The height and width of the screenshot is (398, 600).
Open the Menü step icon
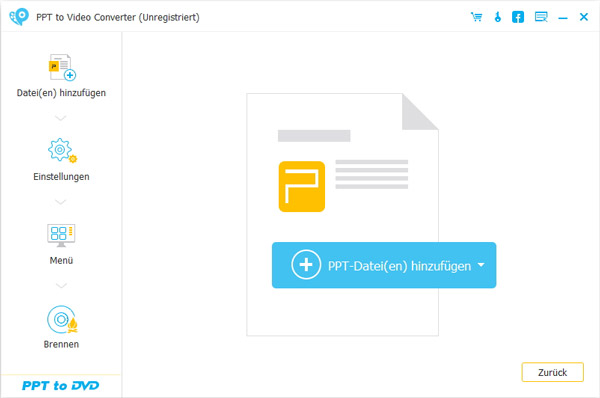tap(61, 235)
